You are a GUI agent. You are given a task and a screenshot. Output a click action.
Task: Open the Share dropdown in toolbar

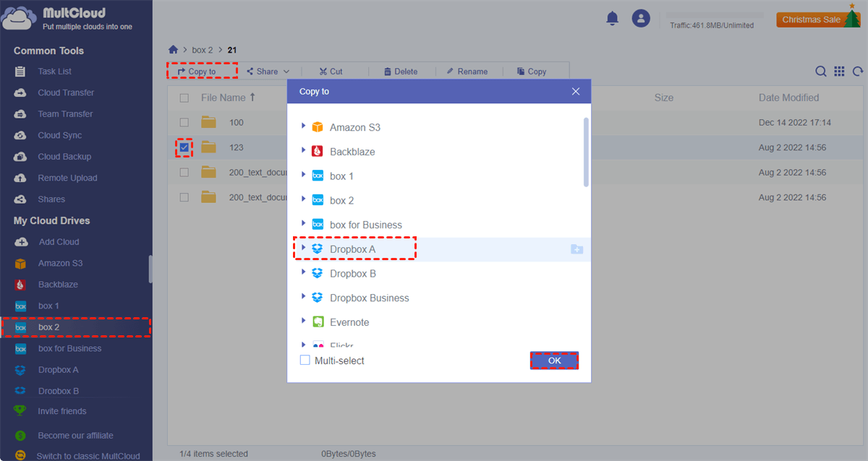(x=268, y=72)
